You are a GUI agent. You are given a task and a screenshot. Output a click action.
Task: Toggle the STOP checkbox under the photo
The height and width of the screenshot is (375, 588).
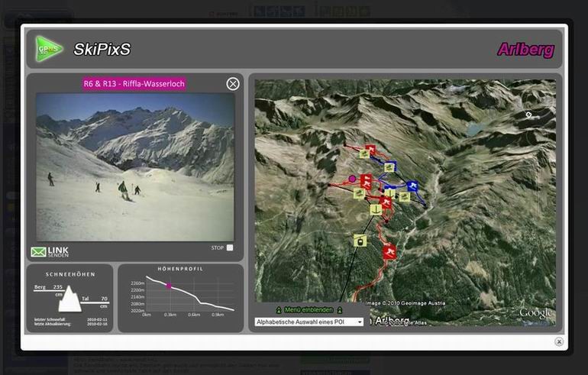pyautogui.click(x=230, y=247)
